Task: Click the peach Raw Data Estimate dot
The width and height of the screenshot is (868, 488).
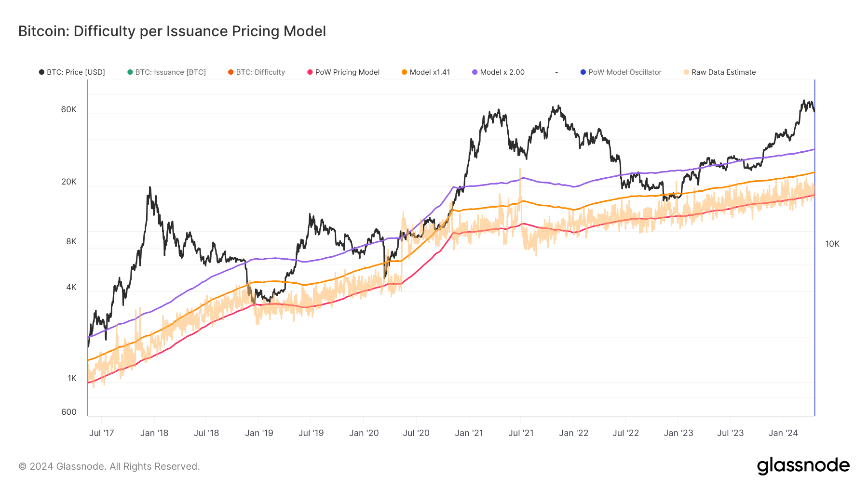Action: [686, 72]
